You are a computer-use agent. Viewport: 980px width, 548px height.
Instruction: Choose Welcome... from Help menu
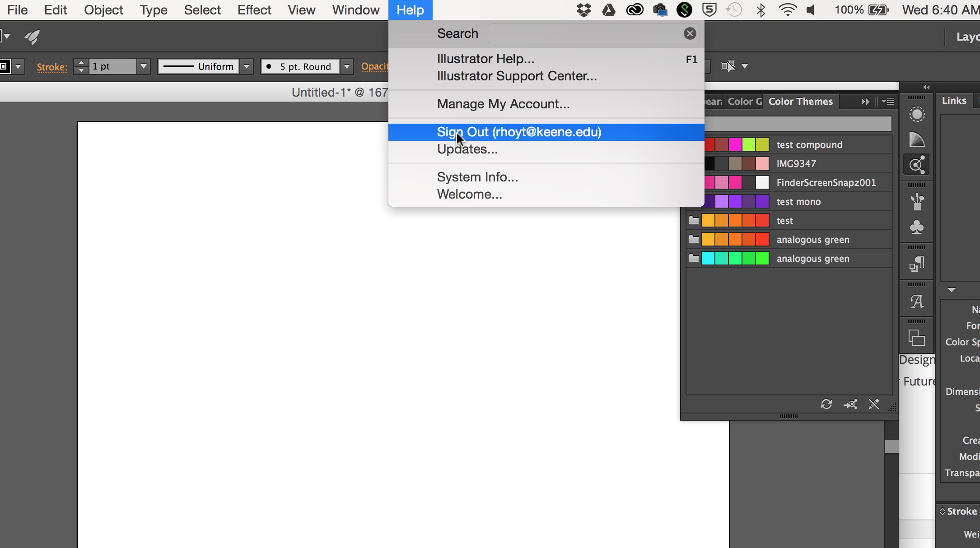[x=546, y=194]
